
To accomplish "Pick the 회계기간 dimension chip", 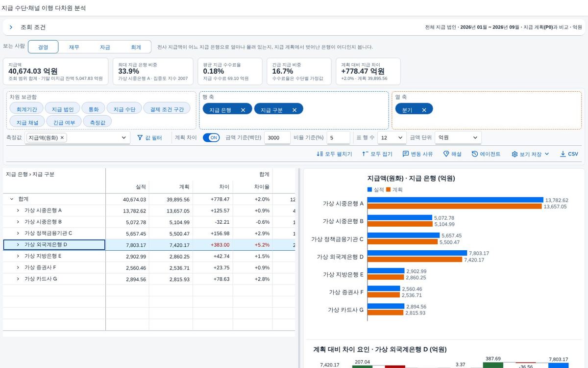I will click(x=26, y=109).
